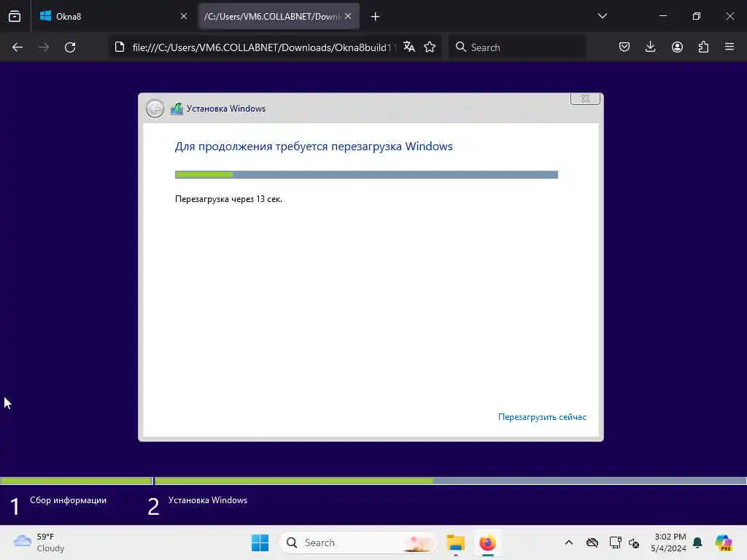Click the restart countdown progress bar
Viewport: 747px width, 560px height.
click(366, 175)
